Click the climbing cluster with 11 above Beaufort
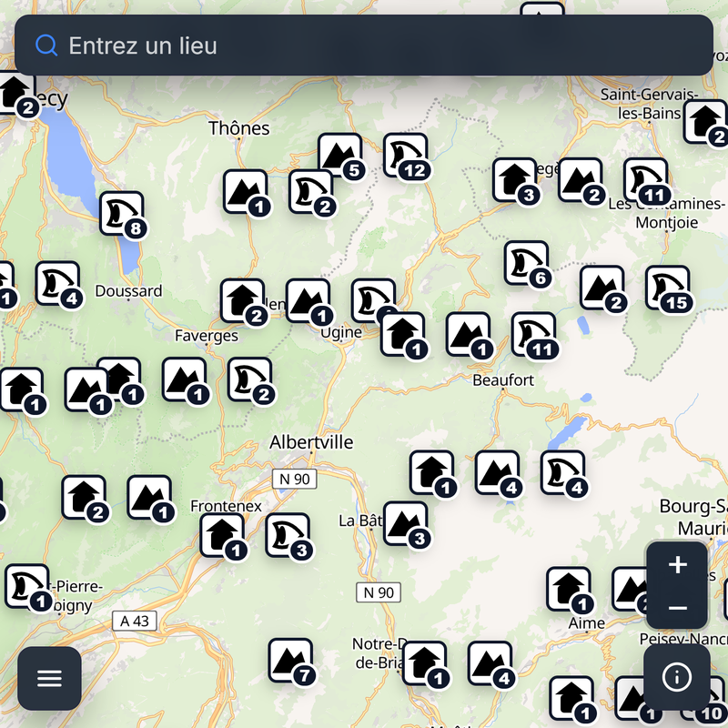The image size is (728, 728). coord(533,335)
